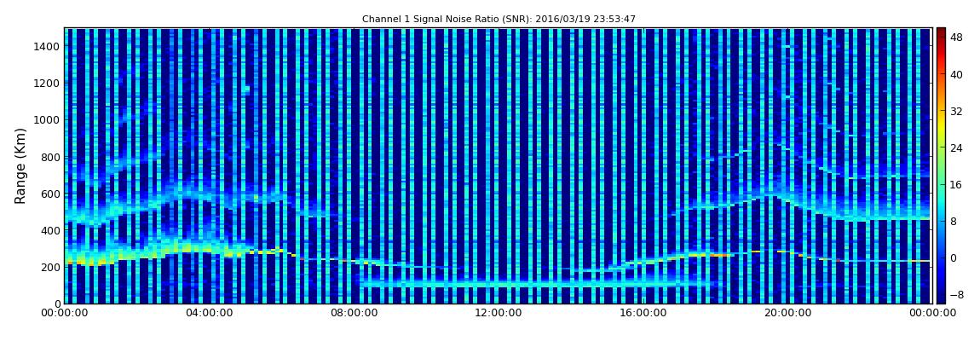Click the 1000 range tick label
Image resolution: width=980 pixels, height=347 pixels.
(x=47, y=120)
